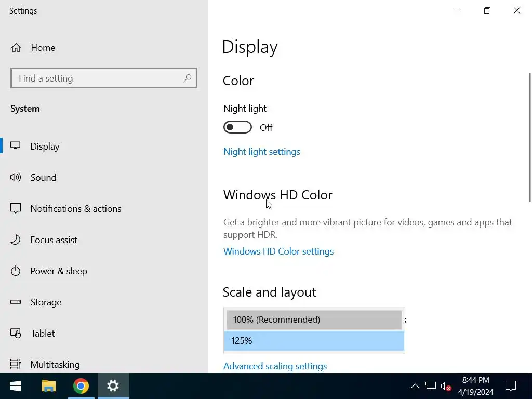Screen dimensions: 532x399
Task: Click the Notifications & actions speech-bubble icon
Action: [x=15, y=208]
